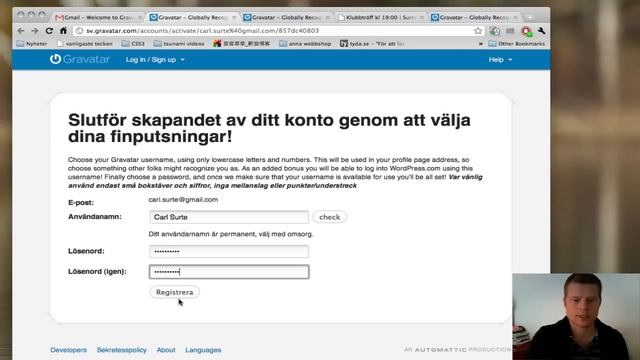Click the check username button
The image size is (640, 360).
329,217
